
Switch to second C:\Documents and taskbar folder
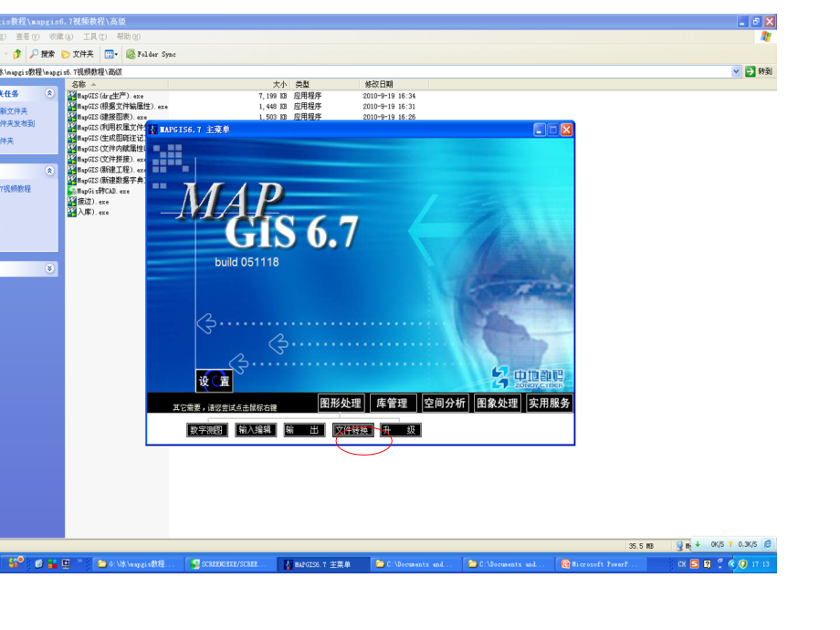click(x=508, y=564)
